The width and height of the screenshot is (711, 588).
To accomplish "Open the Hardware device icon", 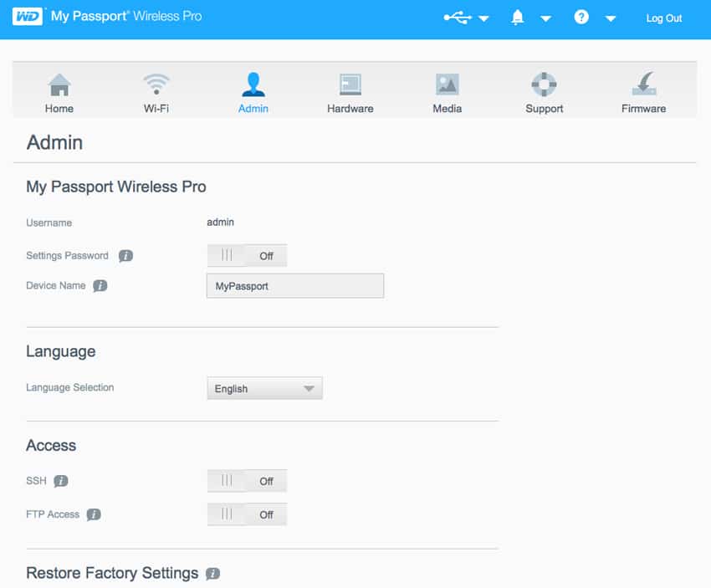I will click(350, 84).
